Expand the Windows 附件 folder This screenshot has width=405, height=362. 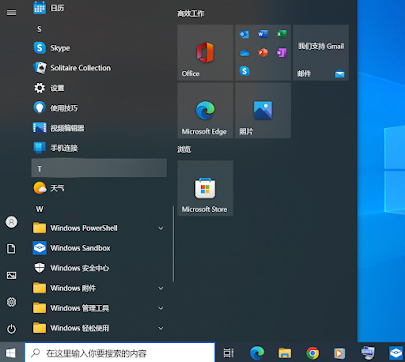(x=99, y=288)
